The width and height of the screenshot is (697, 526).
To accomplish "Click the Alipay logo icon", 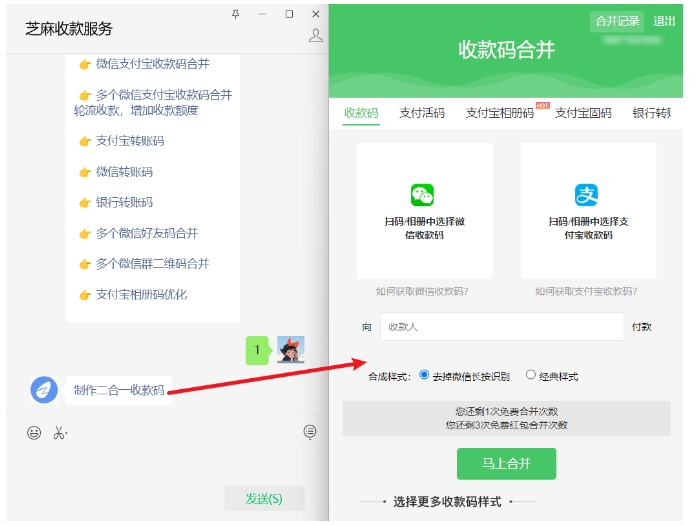I will click(x=586, y=195).
